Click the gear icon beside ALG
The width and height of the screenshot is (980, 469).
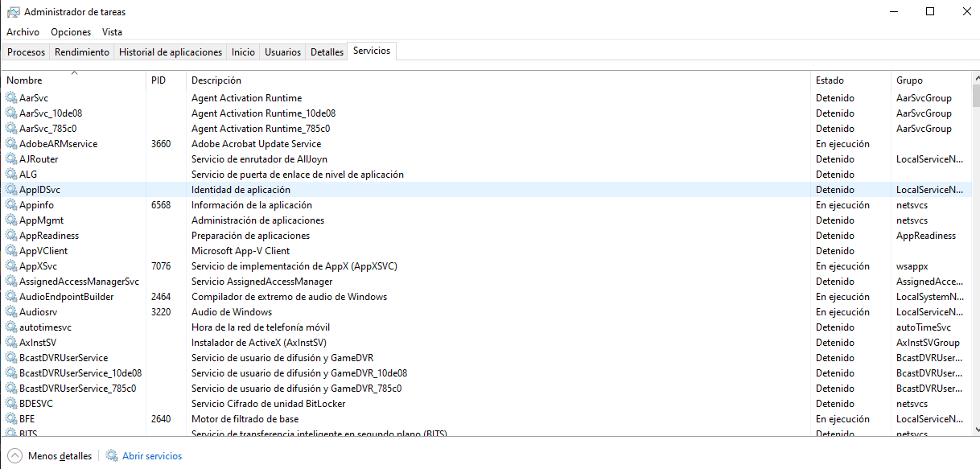[11, 175]
